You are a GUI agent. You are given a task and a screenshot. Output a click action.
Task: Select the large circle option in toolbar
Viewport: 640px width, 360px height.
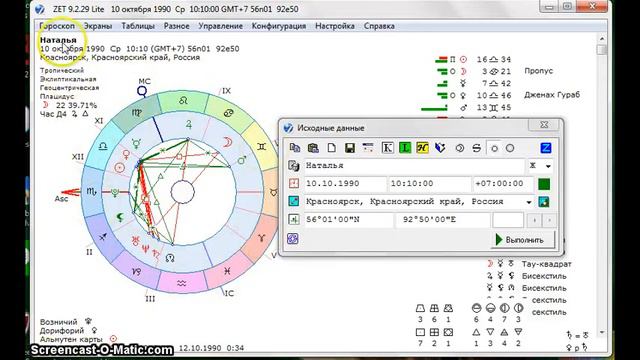tap(510, 148)
